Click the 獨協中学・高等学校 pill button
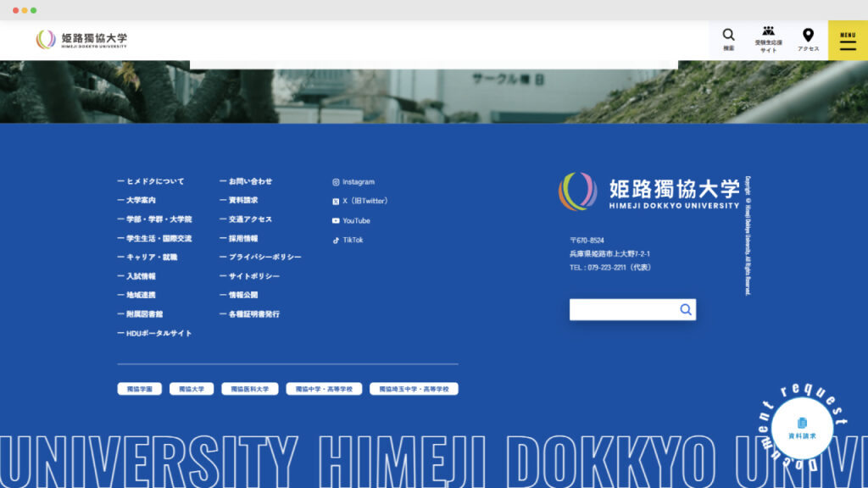This screenshot has width=868, height=488. [324, 389]
